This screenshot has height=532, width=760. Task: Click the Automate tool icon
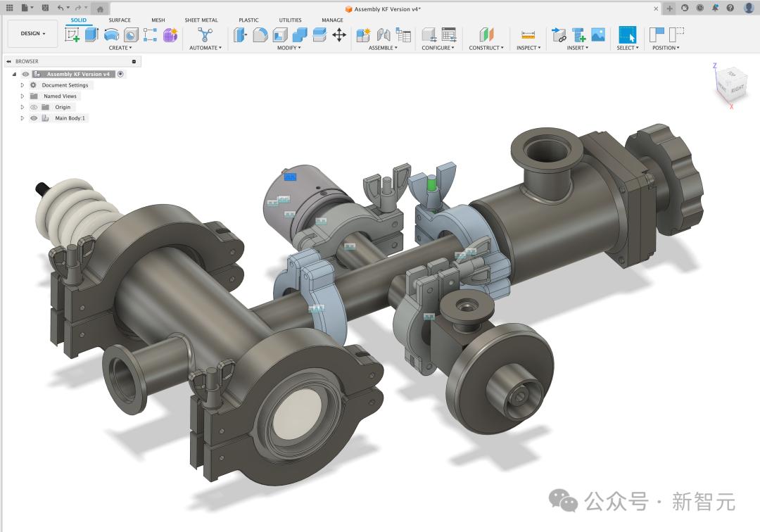pos(205,34)
